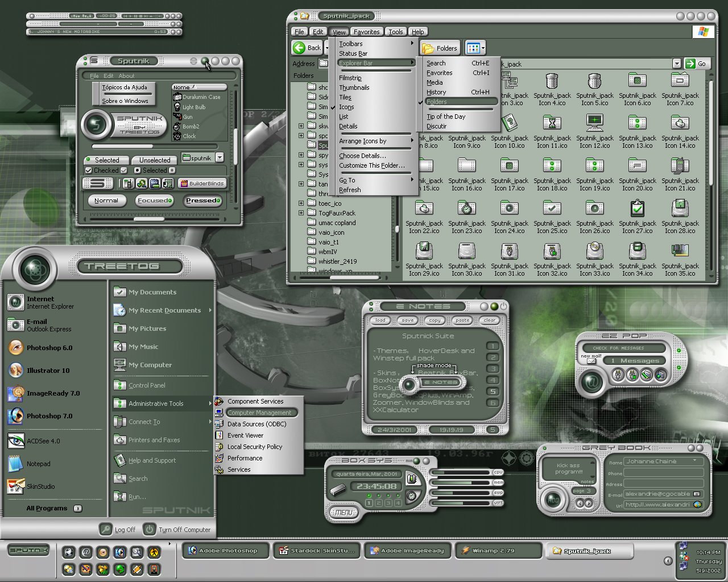728x582 pixels.
Task: Open the Explorer Address bar dropdown
Action: coord(676,64)
